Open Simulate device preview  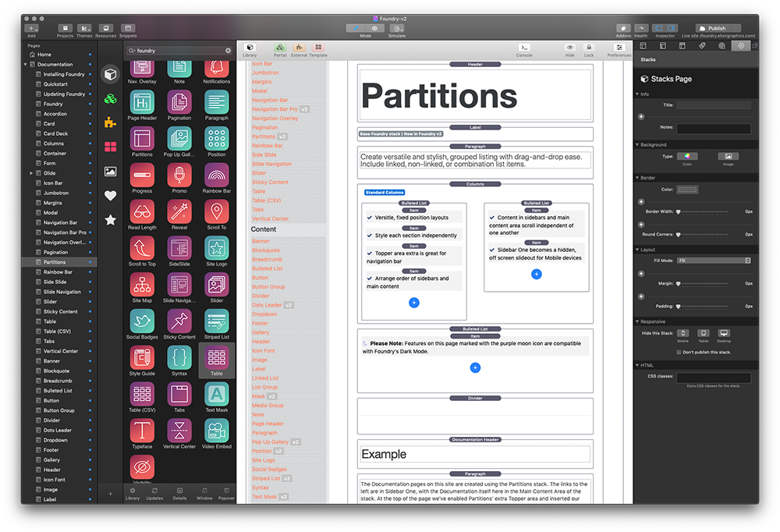coord(396,28)
